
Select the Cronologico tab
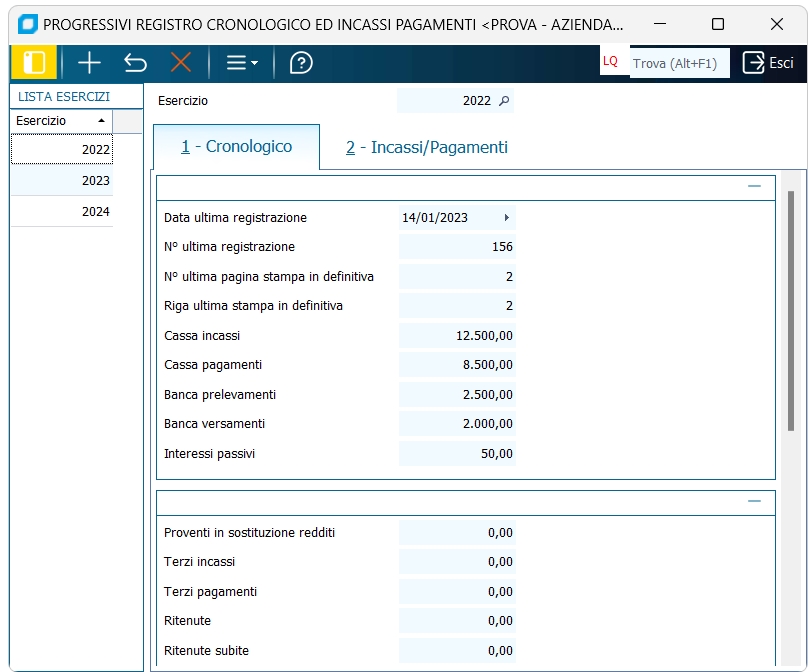[237, 147]
